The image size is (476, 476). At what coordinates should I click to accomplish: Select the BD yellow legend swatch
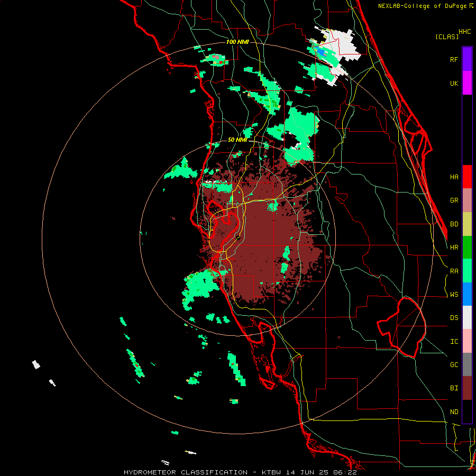[467, 224]
